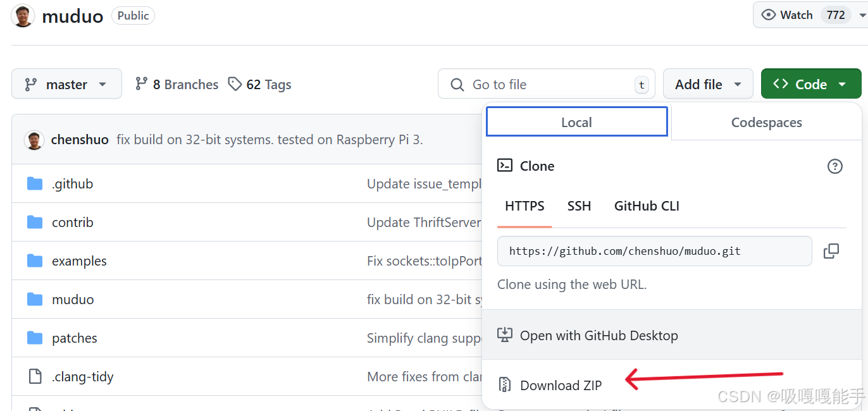868x411 pixels.
Task: Click the owner avatar next to muduo title
Action: (23, 15)
